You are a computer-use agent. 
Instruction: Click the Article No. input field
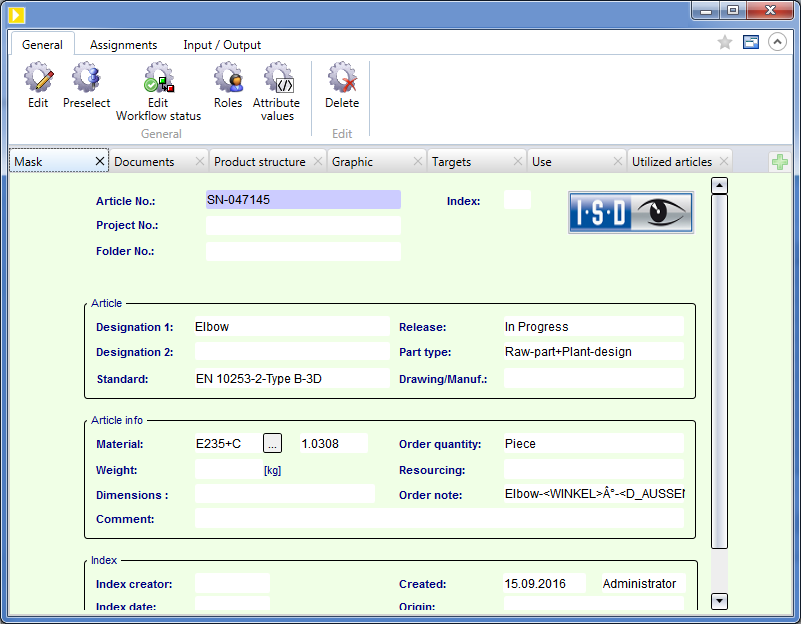coord(303,200)
